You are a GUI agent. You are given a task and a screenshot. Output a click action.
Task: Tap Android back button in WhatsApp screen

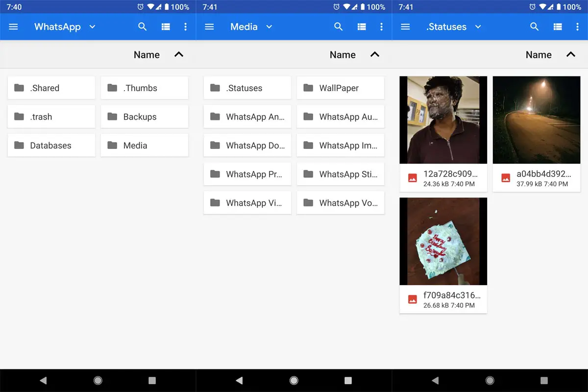point(43,380)
